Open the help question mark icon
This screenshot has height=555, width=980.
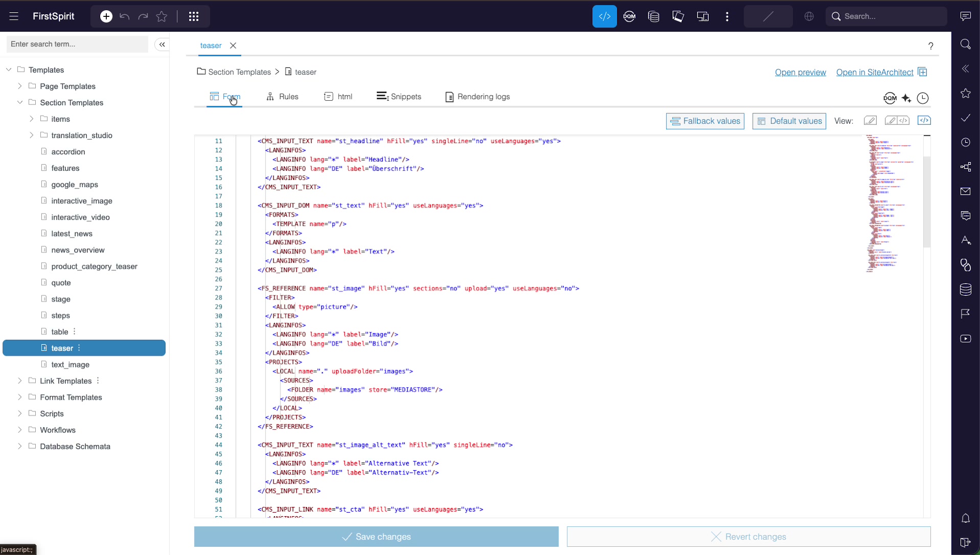point(931,46)
